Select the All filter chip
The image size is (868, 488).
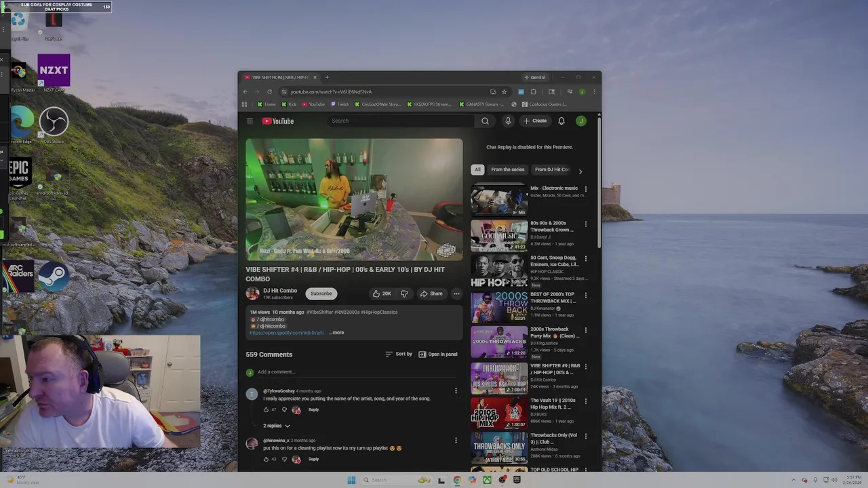point(477,169)
